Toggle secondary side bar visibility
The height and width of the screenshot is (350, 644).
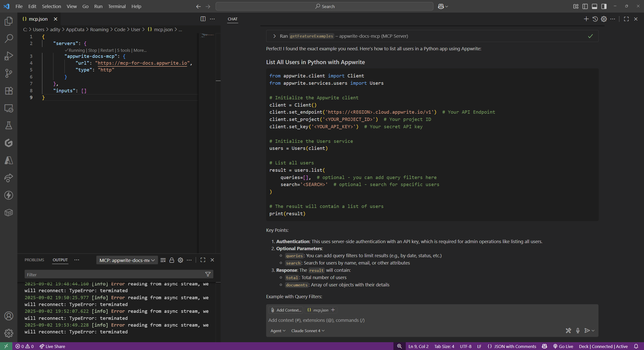tap(604, 6)
